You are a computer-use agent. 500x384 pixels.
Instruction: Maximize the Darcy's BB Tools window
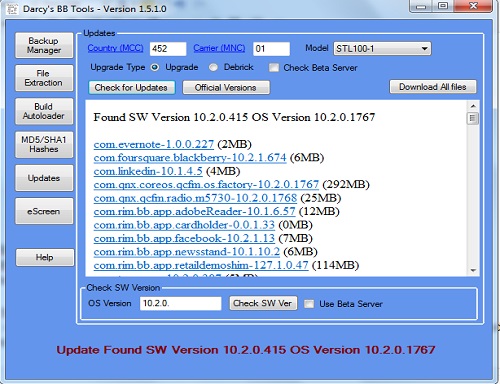pos(443,6)
